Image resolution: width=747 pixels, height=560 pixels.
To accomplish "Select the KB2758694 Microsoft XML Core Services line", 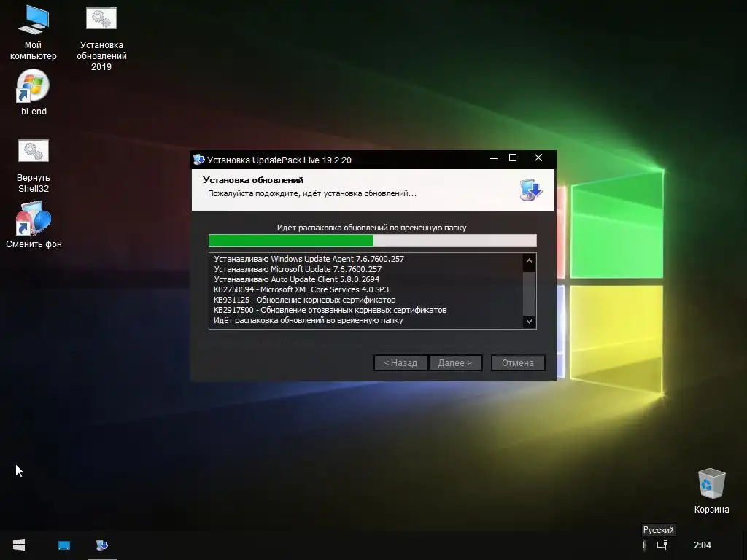I will click(301, 289).
